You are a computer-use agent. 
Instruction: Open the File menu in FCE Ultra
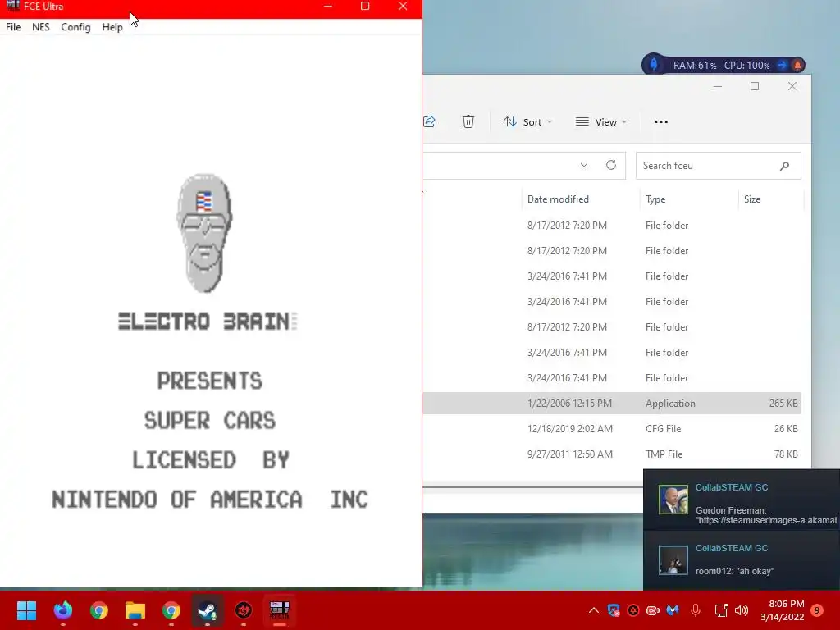point(13,27)
